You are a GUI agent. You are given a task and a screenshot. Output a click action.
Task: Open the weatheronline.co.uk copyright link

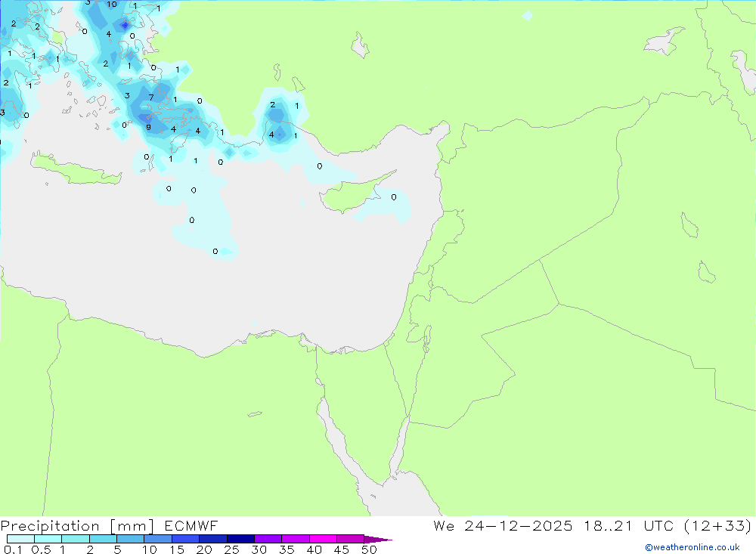pyautogui.click(x=692, y=547)
